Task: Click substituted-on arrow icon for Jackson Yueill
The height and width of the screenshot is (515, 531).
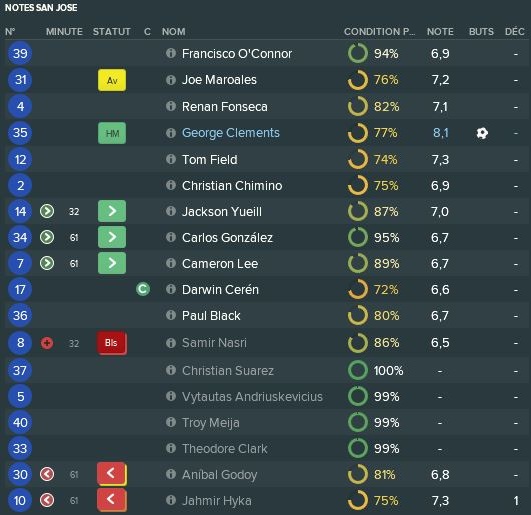Action: (47, 211)
